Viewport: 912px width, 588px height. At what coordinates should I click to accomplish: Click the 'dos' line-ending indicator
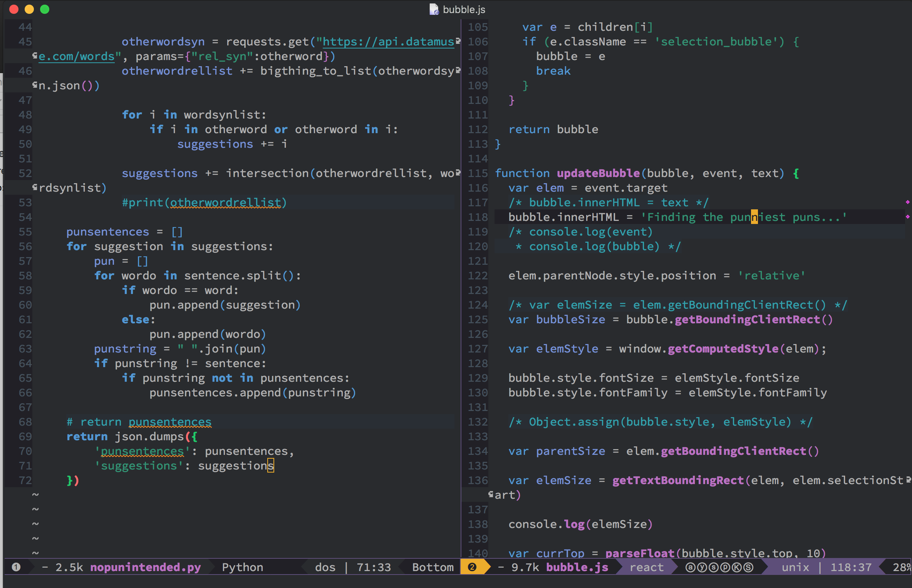[325, 567]
